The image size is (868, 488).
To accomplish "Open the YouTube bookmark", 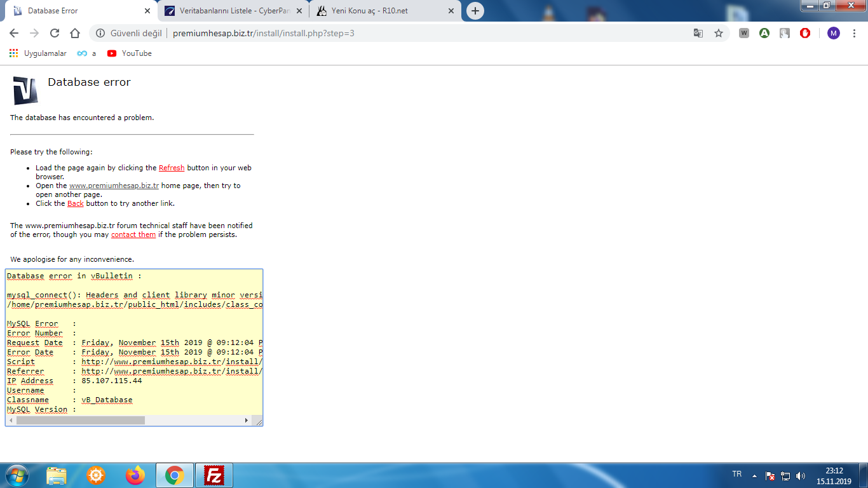I will pos(130,53).
